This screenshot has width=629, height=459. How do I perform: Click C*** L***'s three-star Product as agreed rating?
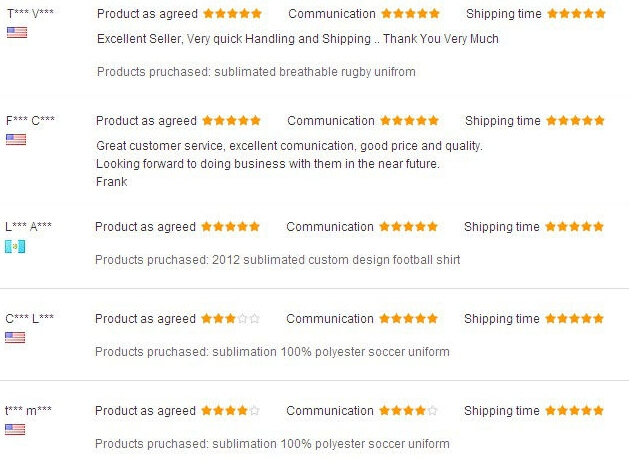230,319
